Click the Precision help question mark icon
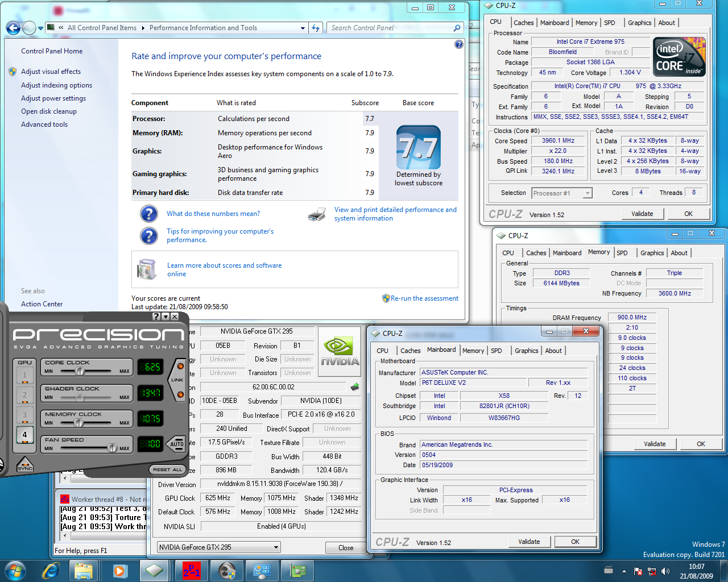The width and height of the screenshot is (728, 582). [x=156, y=317]
